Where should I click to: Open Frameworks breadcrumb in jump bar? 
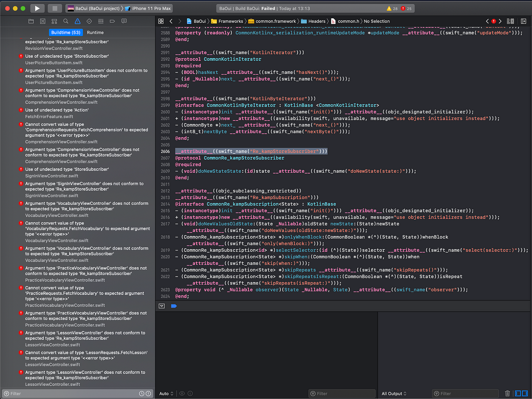click(227, 21)
